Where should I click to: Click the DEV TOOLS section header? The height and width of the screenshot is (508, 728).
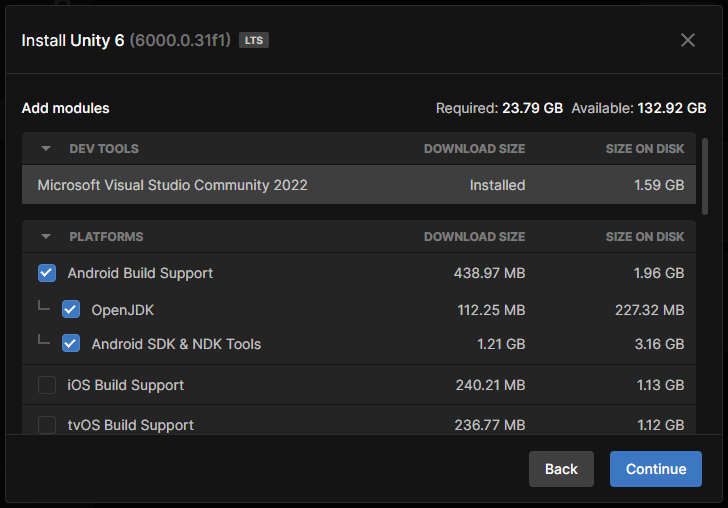point(104,149)
